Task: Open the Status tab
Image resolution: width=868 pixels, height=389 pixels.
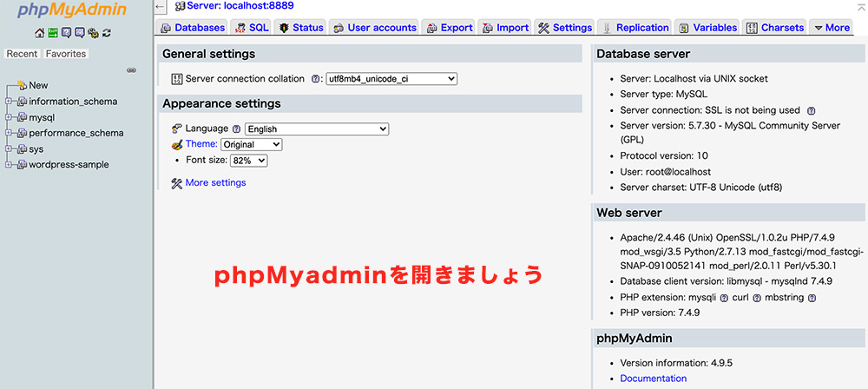Action: (300, 27)
